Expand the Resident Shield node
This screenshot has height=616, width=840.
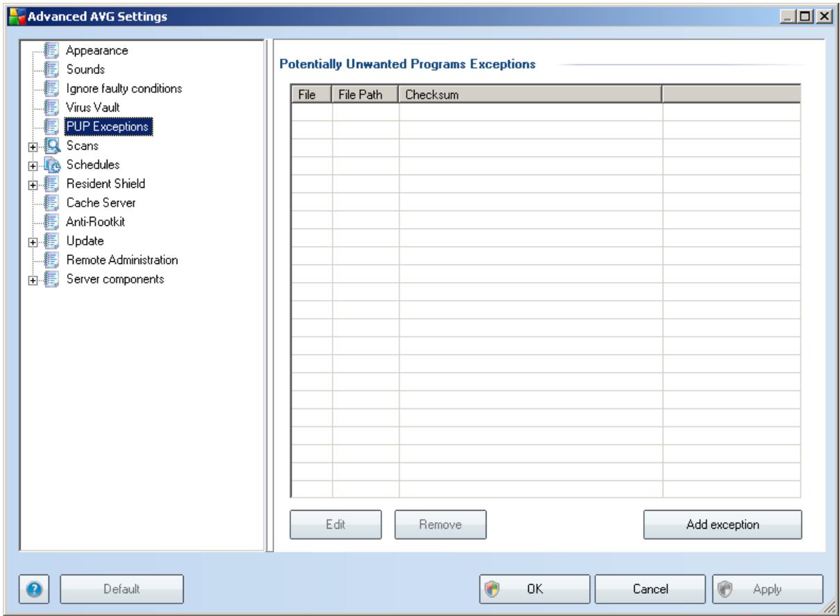(x=32, y=184)
